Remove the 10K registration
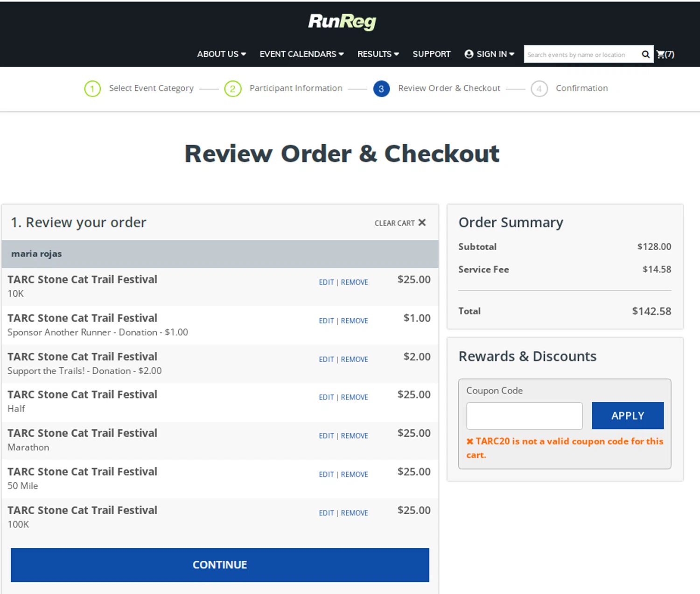This screenshot has height=594, width=700. pyautogui.click(x=354, y=282)
